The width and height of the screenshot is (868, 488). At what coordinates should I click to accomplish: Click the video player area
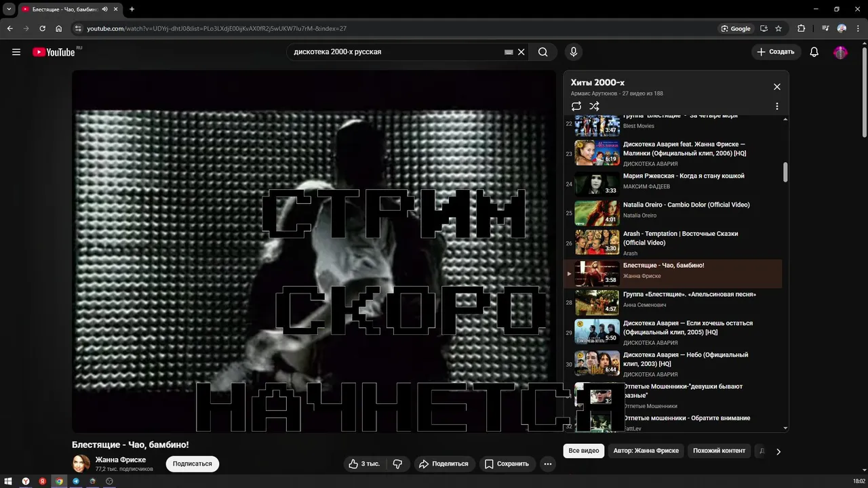[x=314, y=251]
